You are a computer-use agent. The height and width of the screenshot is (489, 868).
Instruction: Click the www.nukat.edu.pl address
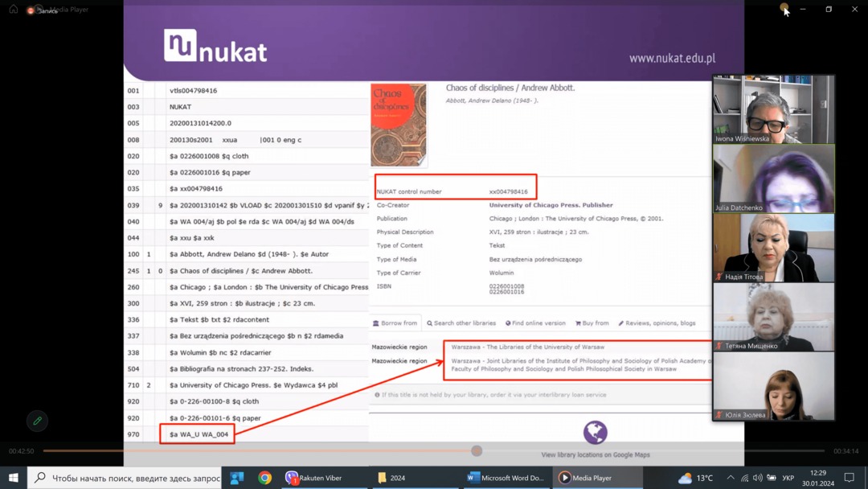pos(672,58)
